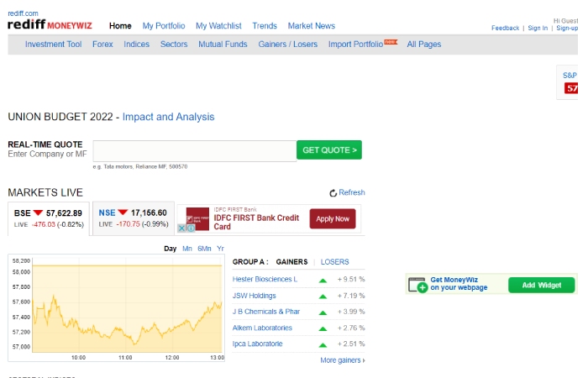This screenshot has width=588, height=378.
Task: Click green up arrow beside JSW Holdings
Action: pyautogui.click(x=323, y=297)
